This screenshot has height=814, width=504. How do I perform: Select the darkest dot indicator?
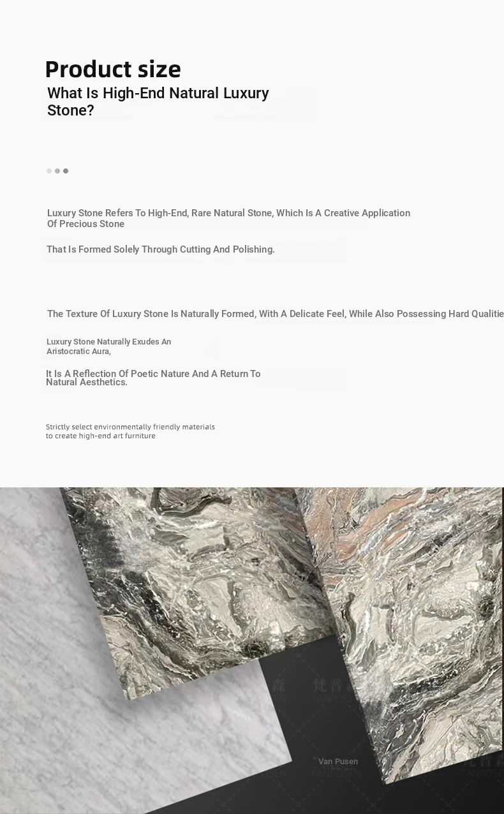click(x=66, y=171)
